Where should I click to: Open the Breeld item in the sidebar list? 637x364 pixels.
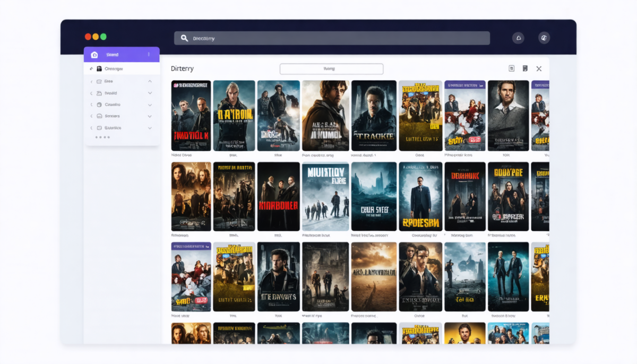click(122, 93)
